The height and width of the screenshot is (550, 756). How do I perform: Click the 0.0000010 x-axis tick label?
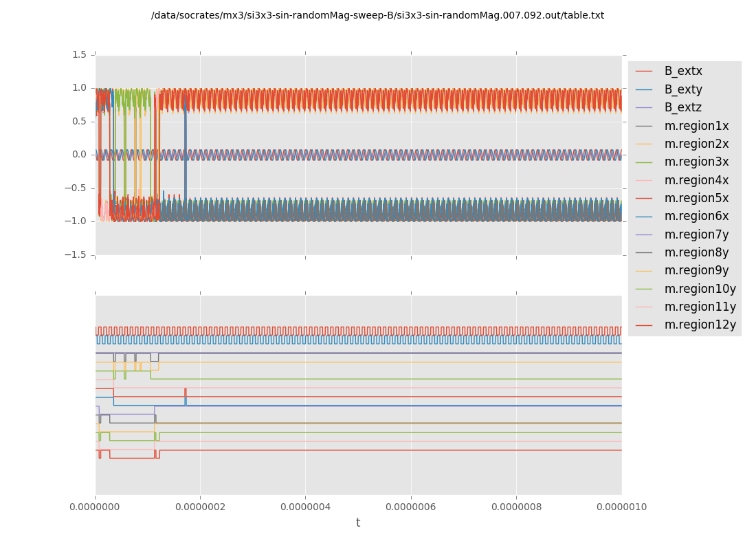[621, 507]
